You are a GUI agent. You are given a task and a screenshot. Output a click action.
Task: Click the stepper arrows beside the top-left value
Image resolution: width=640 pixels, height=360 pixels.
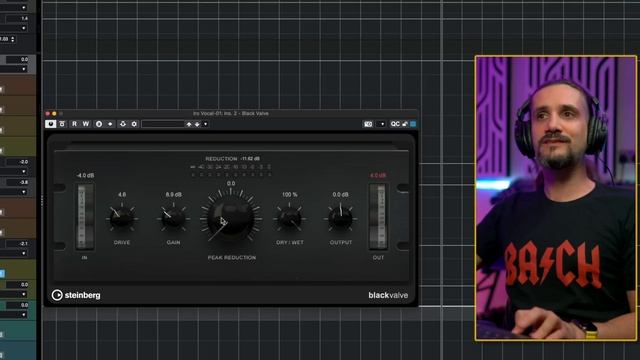pos(13,39)
